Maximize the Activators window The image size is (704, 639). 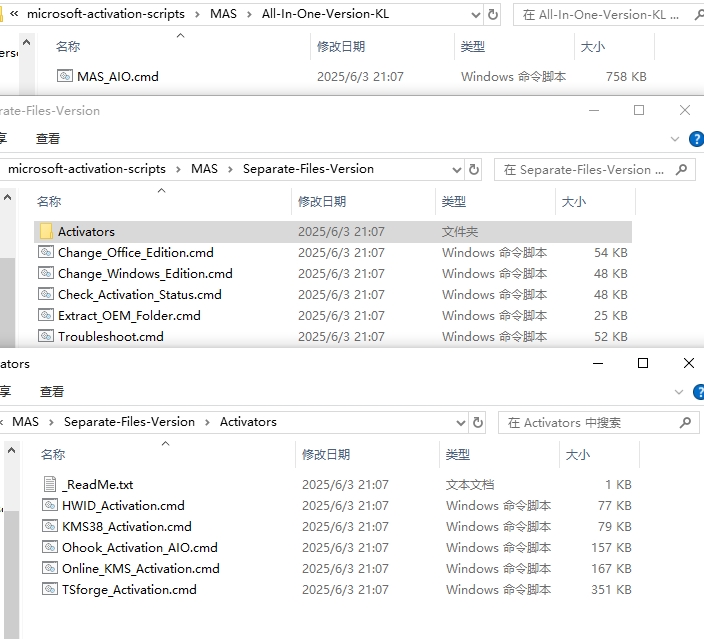point(643,363)
